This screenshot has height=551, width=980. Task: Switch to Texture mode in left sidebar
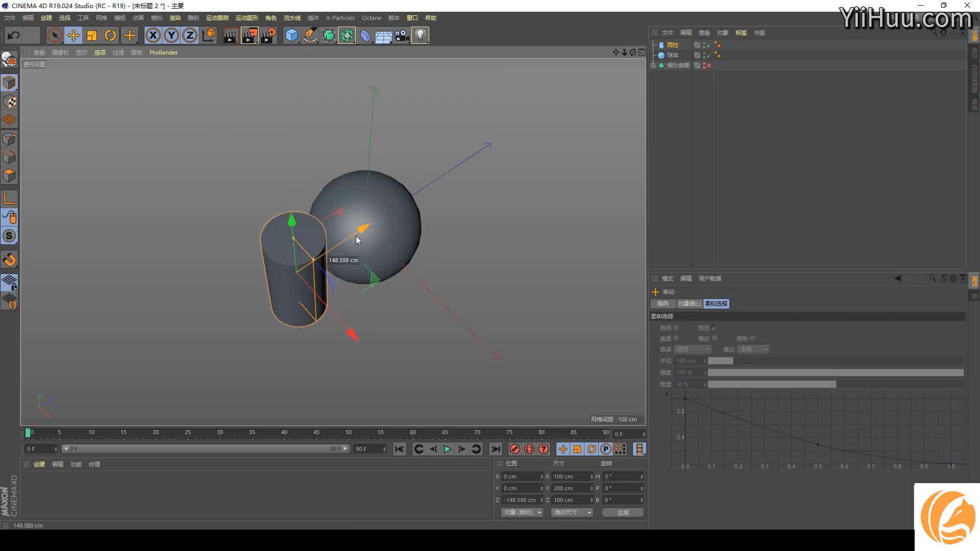[x=9, y=102]
